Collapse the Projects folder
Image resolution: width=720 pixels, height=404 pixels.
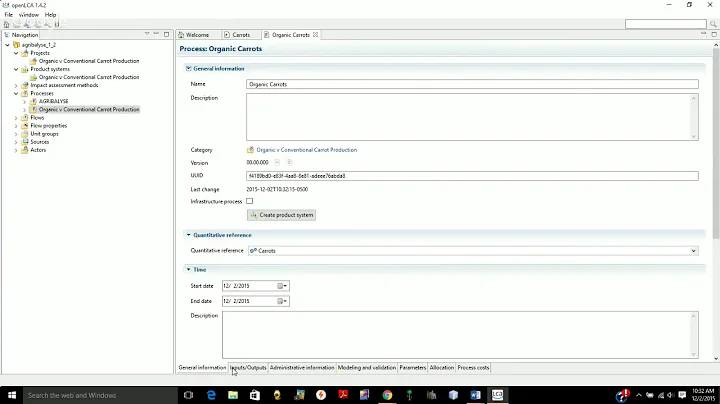[x=16, y=53]
